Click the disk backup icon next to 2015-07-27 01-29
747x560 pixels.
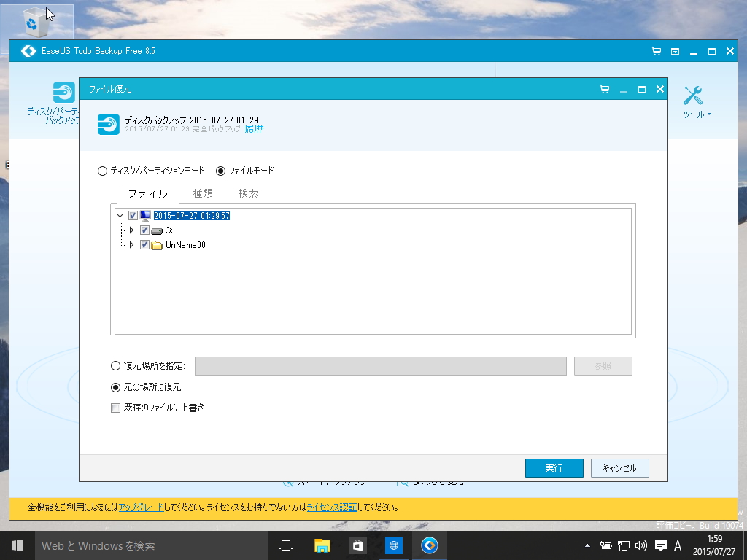(x=108, y=125)
